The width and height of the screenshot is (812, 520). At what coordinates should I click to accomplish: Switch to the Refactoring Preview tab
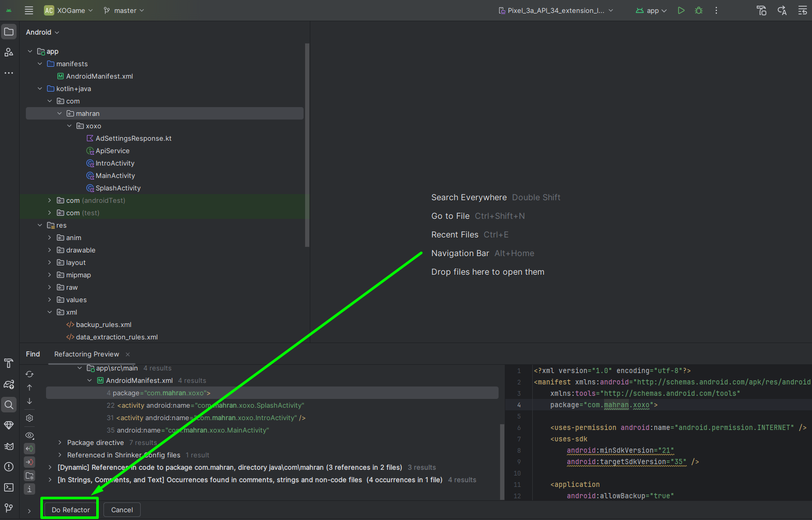(86, 354)
